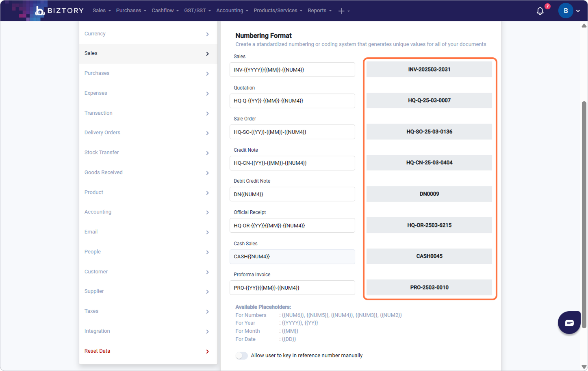Open Transaction settings
This screenshot has height=371, width=588.
click(148, 113)
